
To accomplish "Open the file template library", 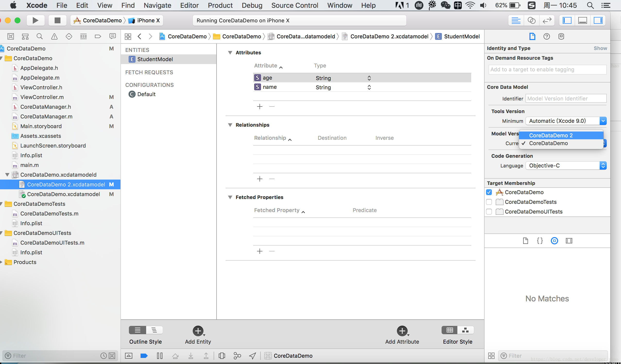I will click(x=525, y=241).
